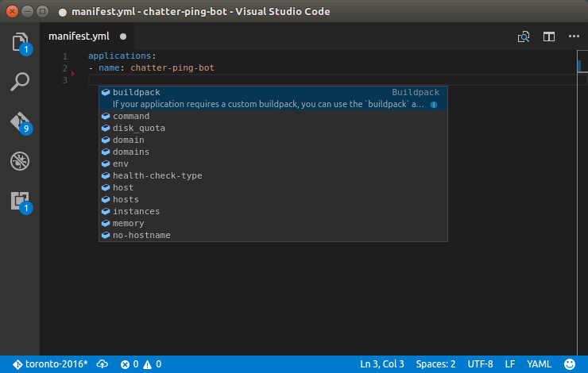The height and width of the screenshot is (373, 588).
Task: Click the Buildpack type label in suggestion
Action: point(416,92)
